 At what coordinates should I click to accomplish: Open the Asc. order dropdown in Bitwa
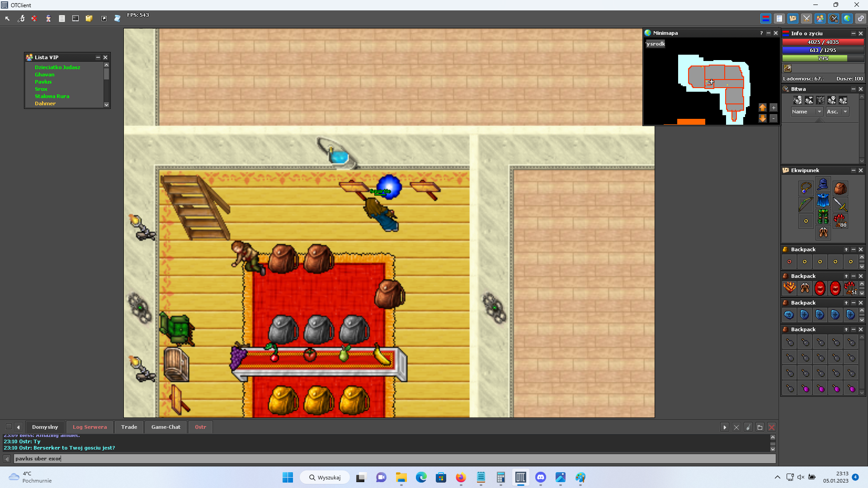837,112
